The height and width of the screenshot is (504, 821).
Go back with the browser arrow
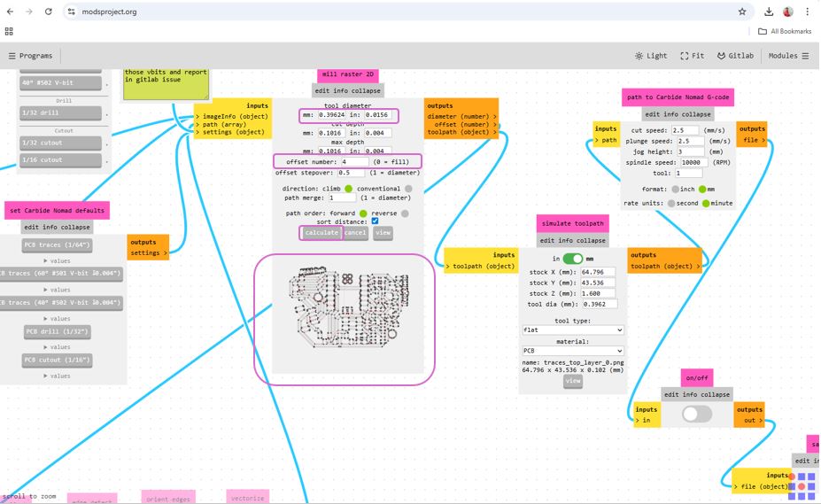[10, 12]
